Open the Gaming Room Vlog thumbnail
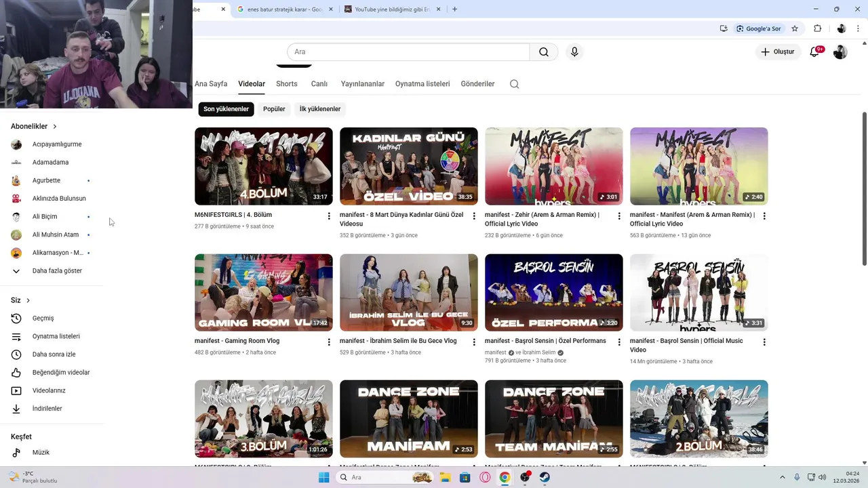868x488 pixels. click(264, 292)
